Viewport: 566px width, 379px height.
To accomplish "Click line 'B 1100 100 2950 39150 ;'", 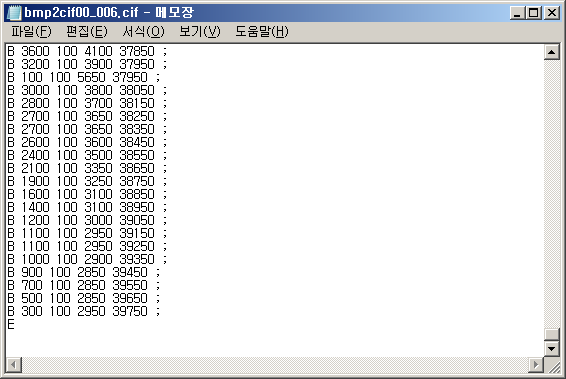I will (x=87, y=233).
